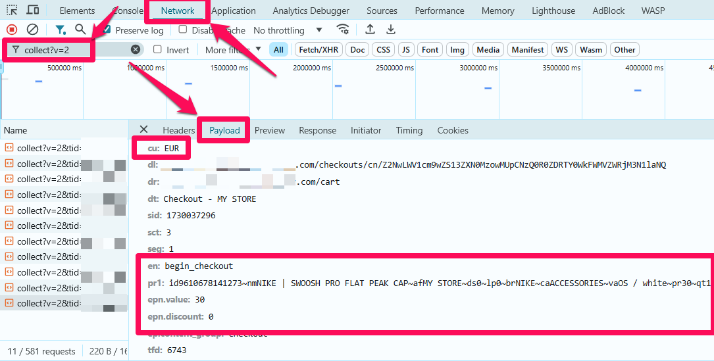This screenshot has height=361, width=714.
Task: Open the WASP panel tab
Action: point(653,10)
